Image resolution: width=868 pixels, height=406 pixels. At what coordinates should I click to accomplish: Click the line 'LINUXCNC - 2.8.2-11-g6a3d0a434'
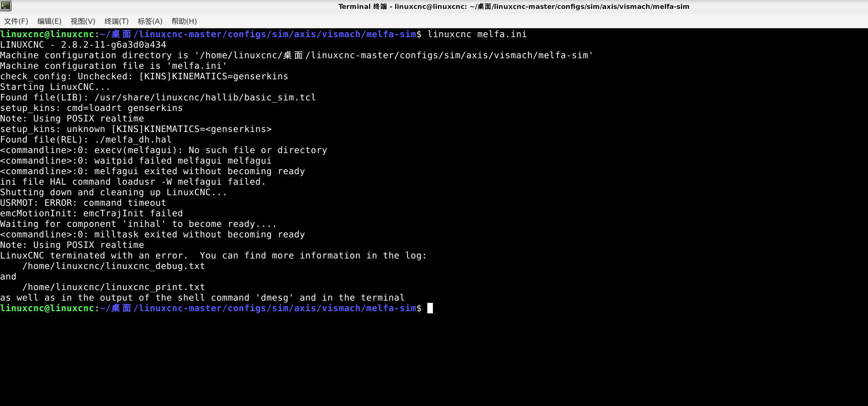pos(83,45)
